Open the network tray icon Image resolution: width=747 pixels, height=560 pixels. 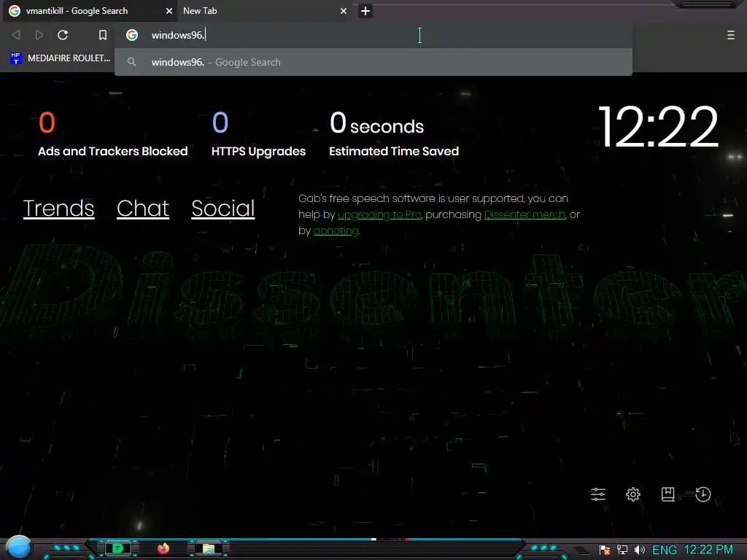click(x=622, y=550)
